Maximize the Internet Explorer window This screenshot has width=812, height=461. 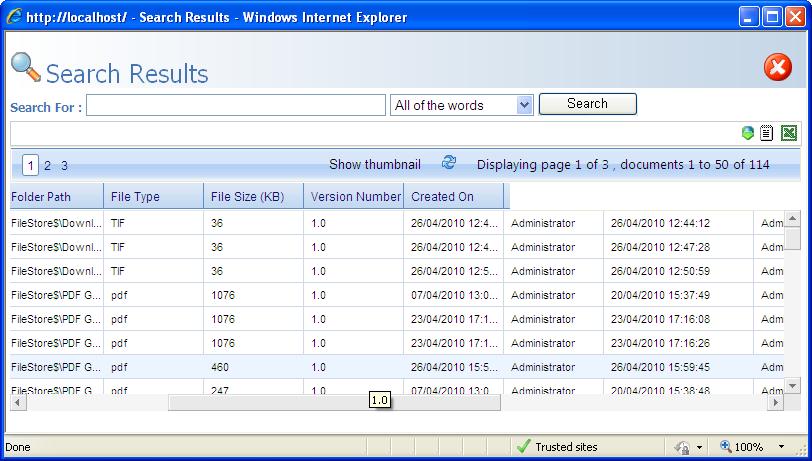(x=772, y=17)
